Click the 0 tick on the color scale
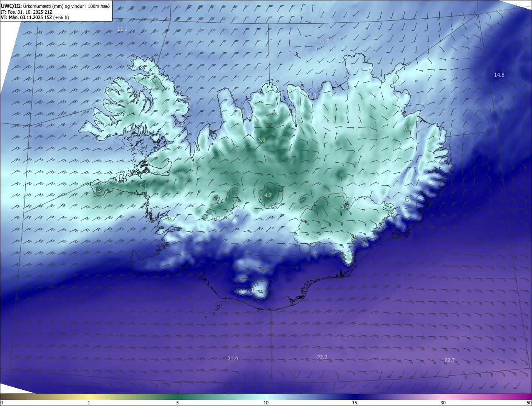 tap(2, 403)
